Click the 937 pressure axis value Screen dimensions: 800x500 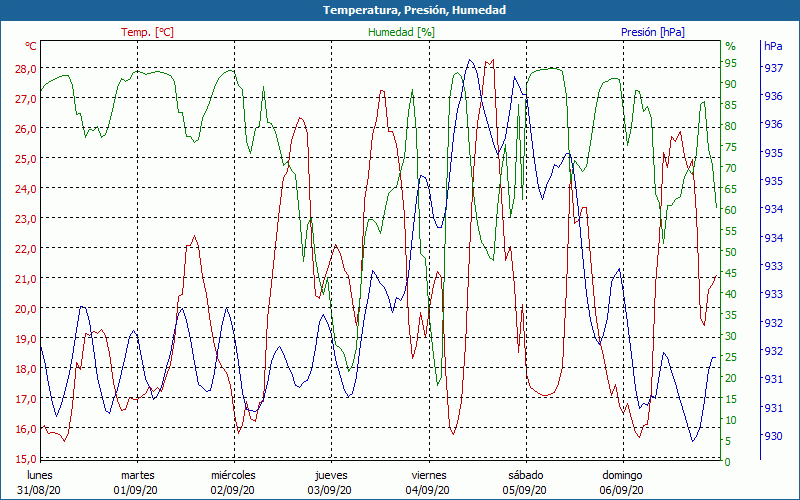(x=773, y=68)
